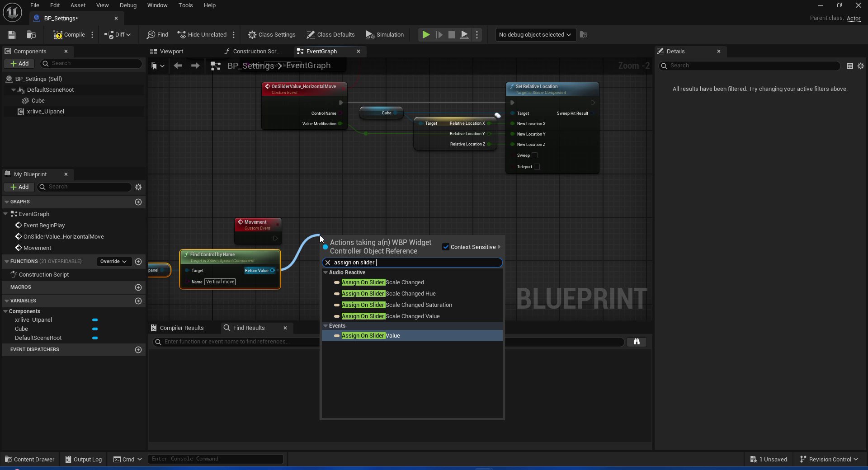
Task: Clear the action search text
Action: coord(328,263)
